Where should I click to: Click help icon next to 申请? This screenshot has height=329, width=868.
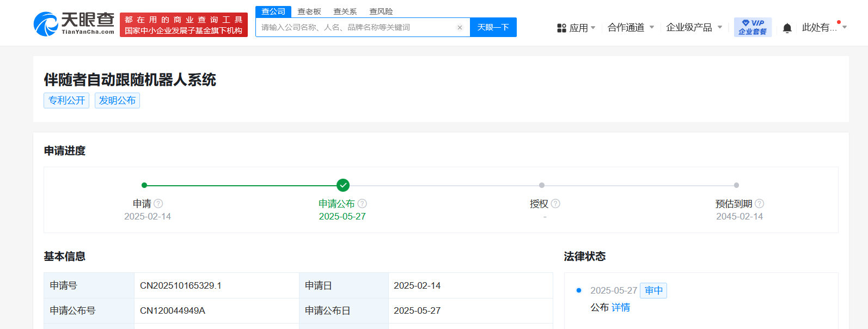point(158,204)
